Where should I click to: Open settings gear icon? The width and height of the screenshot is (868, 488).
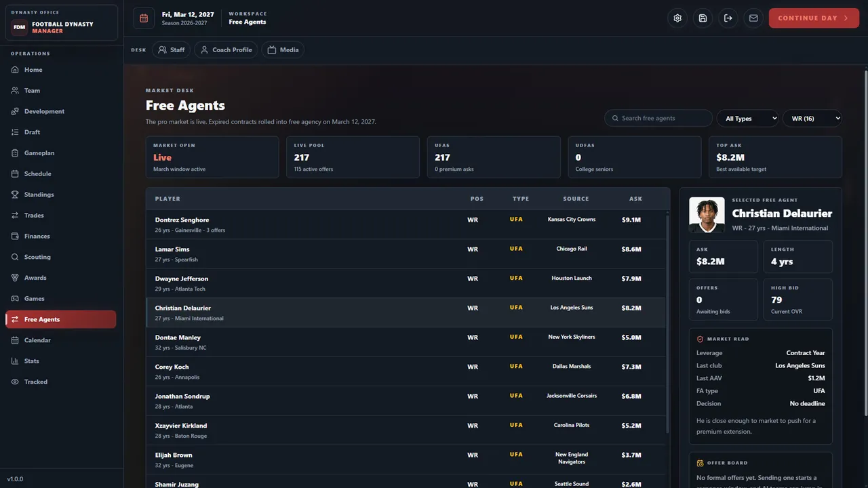[677, 18]
